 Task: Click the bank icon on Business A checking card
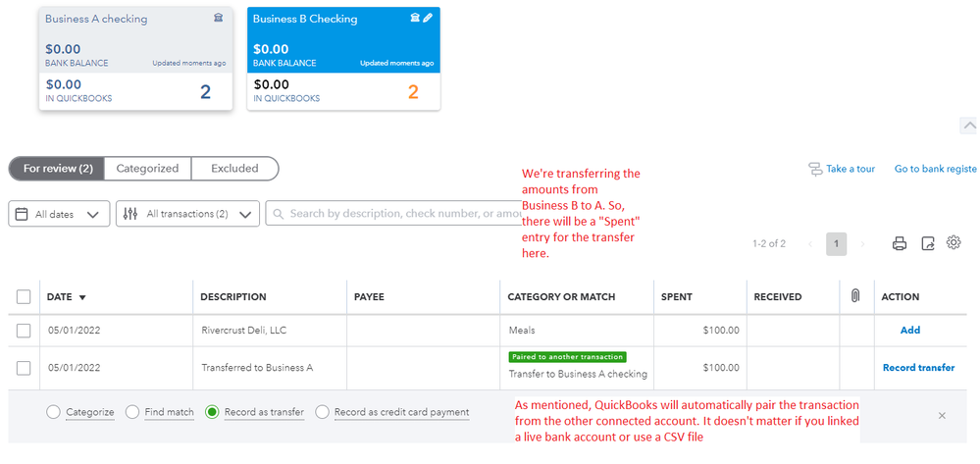[x=218, y=19]
